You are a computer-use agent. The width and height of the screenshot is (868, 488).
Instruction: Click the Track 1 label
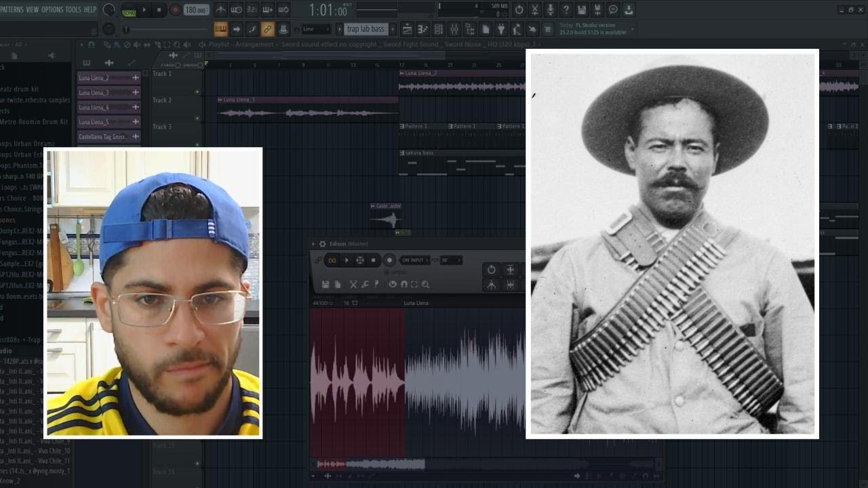162,74
